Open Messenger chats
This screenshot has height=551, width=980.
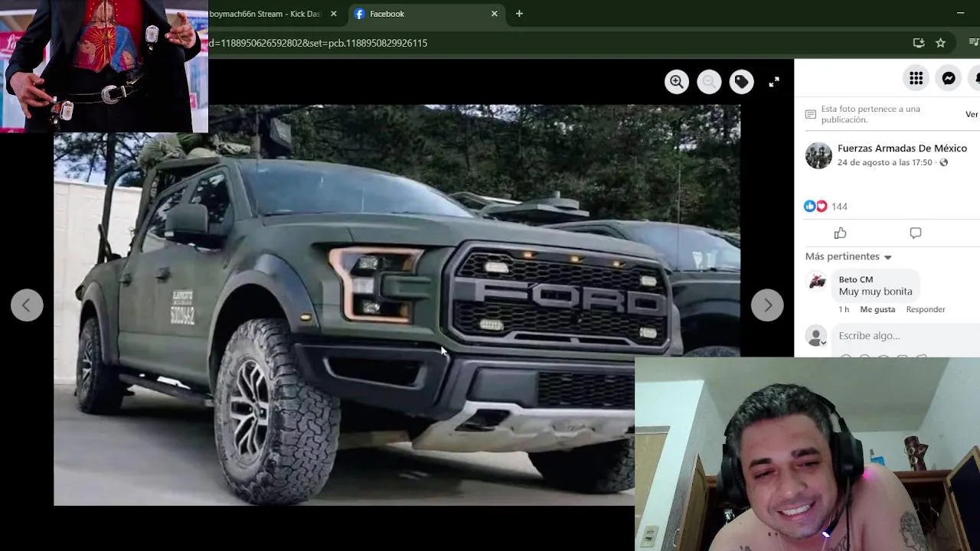[x=949, y=78]
